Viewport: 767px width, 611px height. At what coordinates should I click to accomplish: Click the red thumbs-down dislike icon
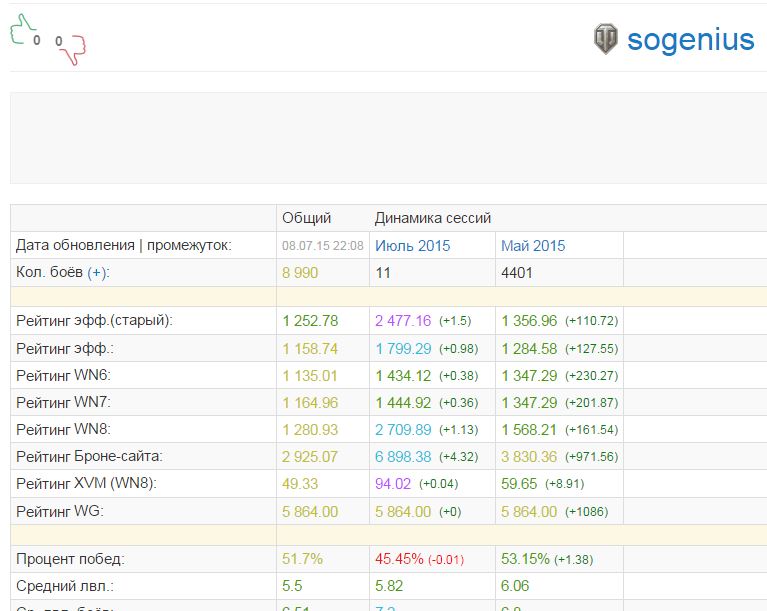(x=75, y=49)
